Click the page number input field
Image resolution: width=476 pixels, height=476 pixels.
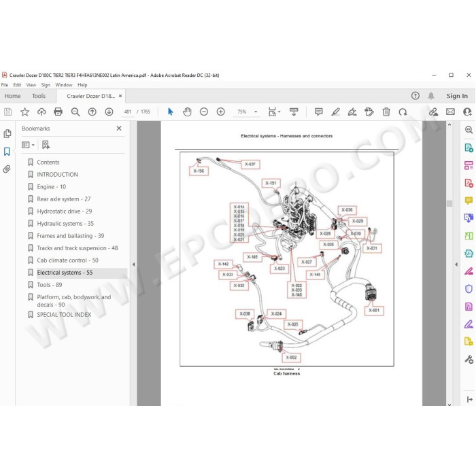[127, 112]
